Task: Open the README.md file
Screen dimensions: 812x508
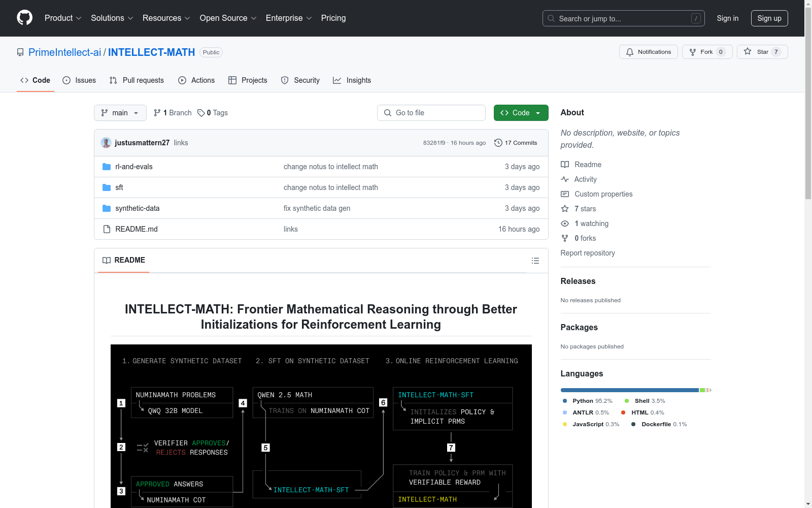Action: click(137, 229)
